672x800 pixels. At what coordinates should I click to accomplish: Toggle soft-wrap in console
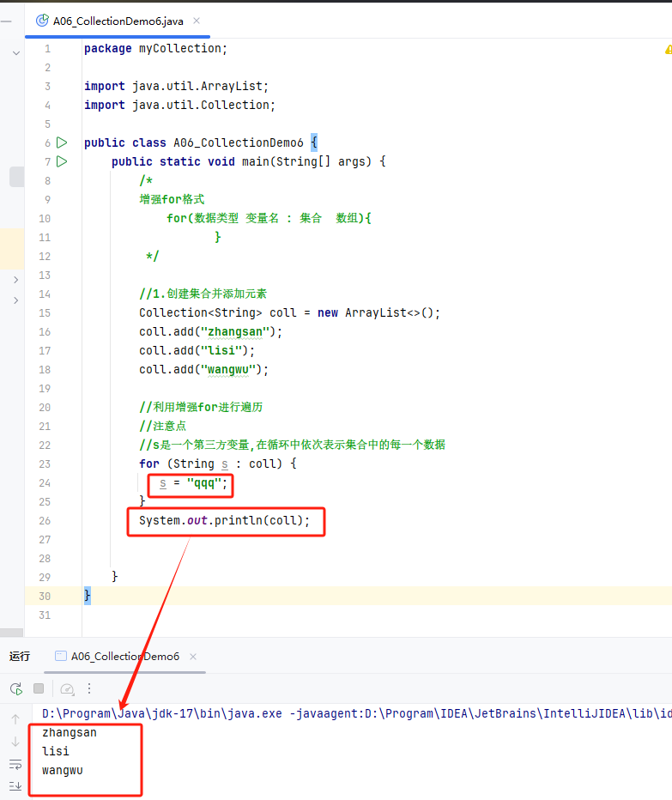pos(15,764)
